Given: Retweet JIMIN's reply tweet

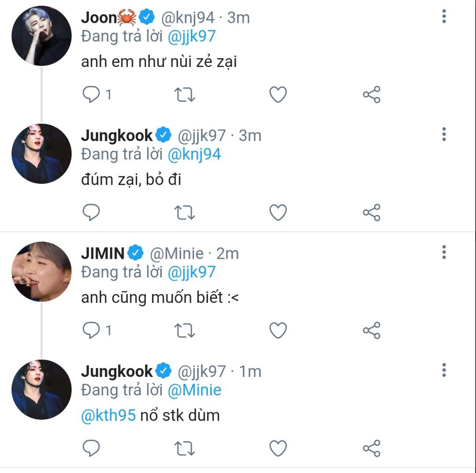Looking at the screenshot, I should point(185,330).
